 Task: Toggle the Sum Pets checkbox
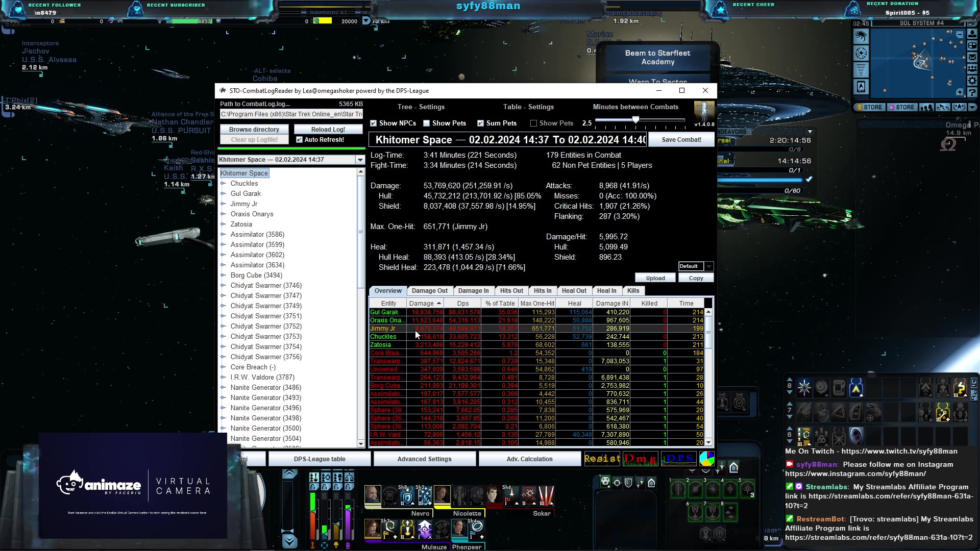click(480, 123)
